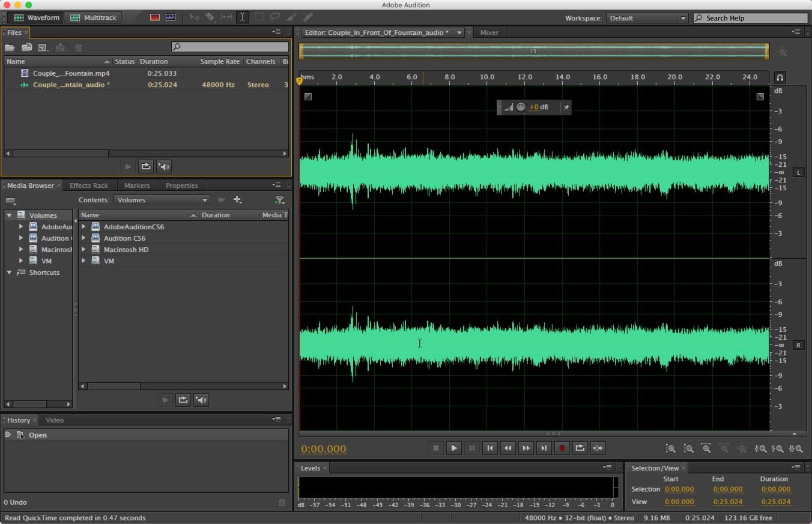Select Couple_...ntain_audio file in Files list

(x=146, y=85)
